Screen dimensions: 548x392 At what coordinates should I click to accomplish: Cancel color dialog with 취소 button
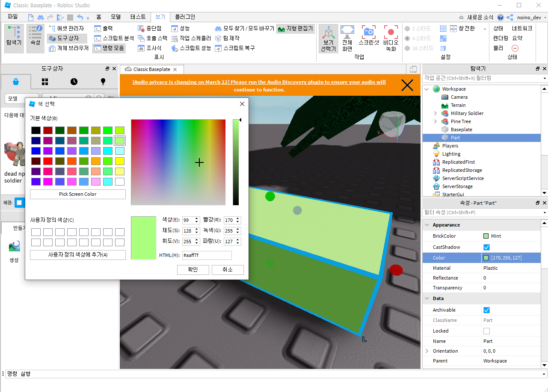228,270
